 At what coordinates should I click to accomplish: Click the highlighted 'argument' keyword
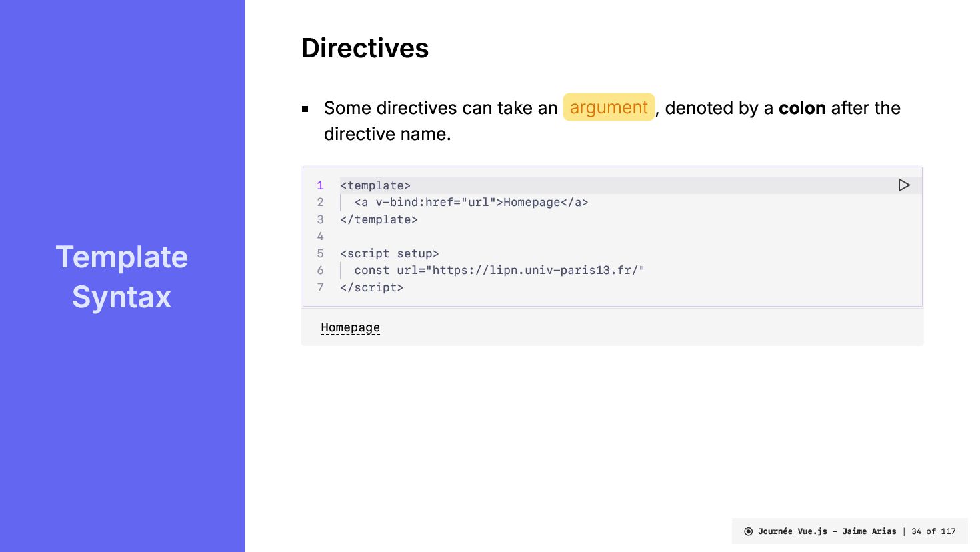pyautogui.click(x=609, y=107)
